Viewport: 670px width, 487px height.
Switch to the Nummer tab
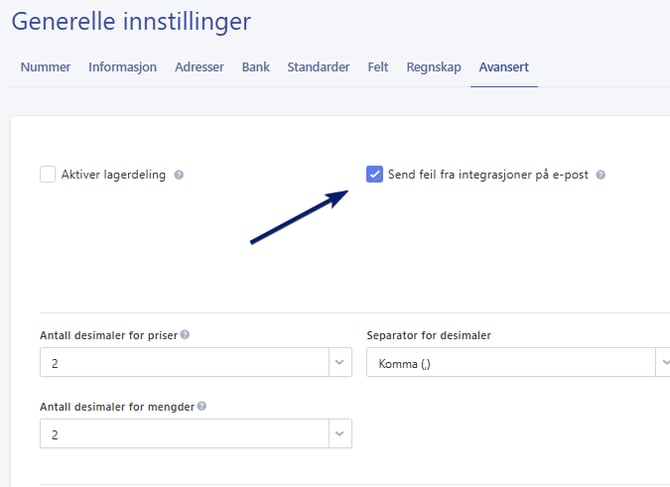tap(46, 67)
